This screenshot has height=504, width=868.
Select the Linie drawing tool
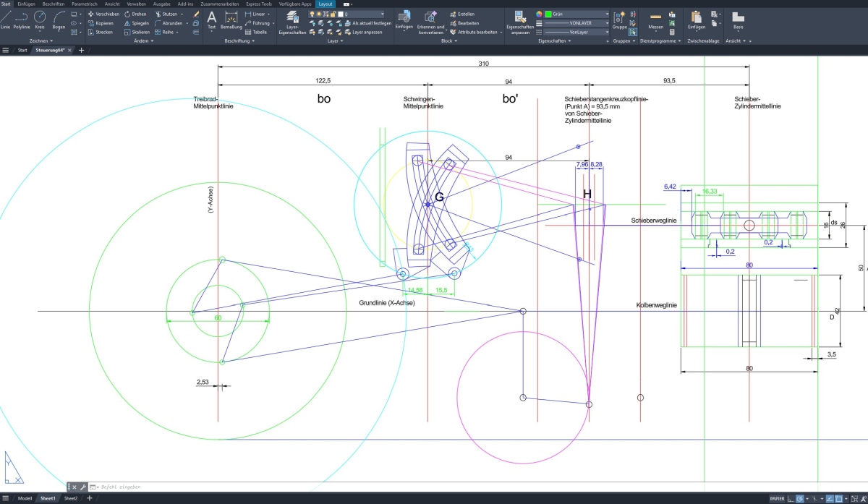(6, 18)
